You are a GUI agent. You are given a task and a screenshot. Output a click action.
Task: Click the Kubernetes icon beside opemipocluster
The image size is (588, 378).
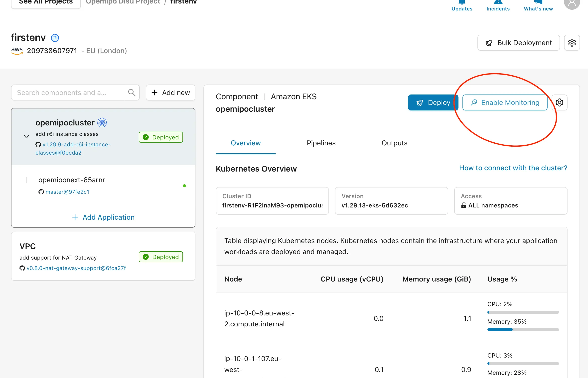tap(102, 122)
